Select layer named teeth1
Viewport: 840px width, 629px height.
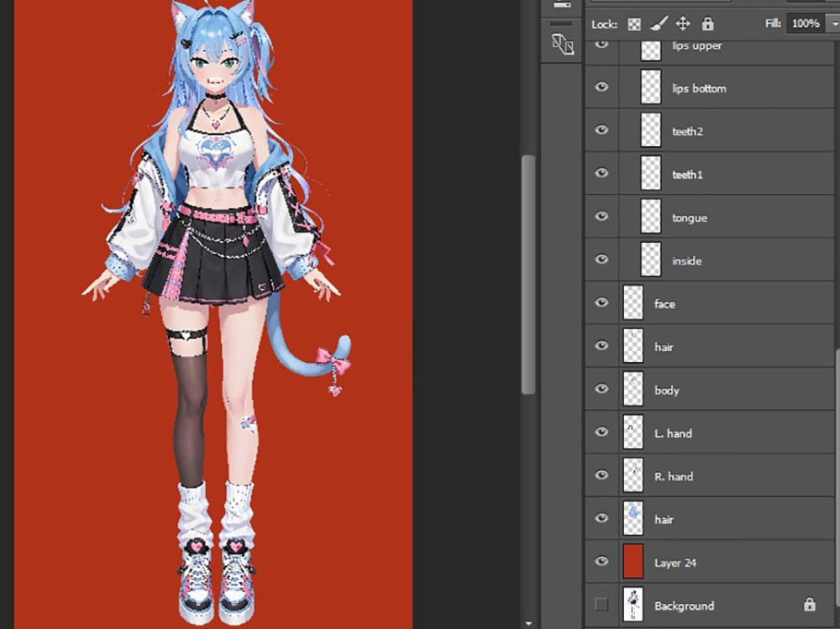pyautogui.click(x=687, y=175)
